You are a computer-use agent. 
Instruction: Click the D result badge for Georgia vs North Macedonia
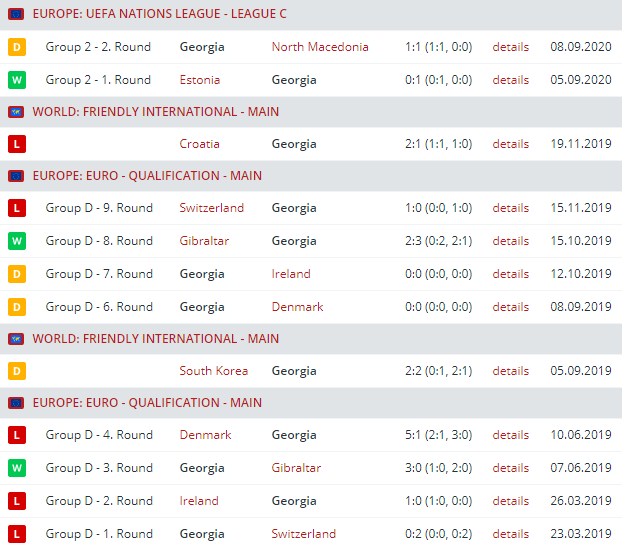coord(16,47)
